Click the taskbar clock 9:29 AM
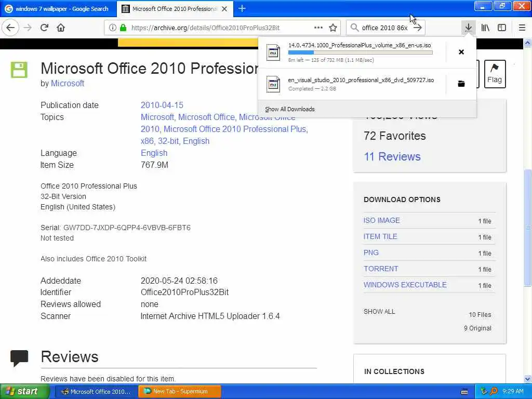 pos(513,392)
